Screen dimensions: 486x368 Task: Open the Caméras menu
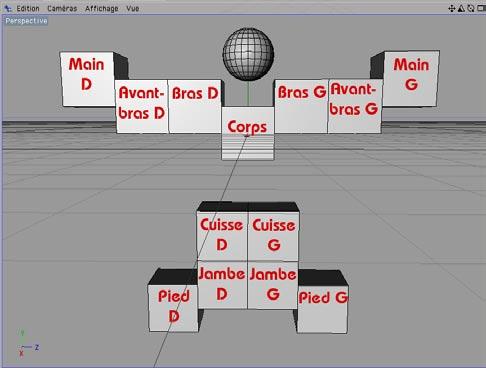coord(62,9)
